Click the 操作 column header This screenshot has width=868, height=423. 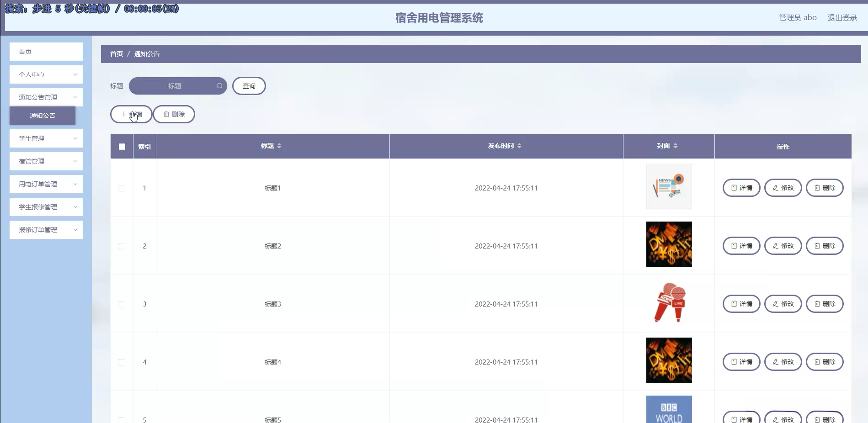(x=783, y=147)
